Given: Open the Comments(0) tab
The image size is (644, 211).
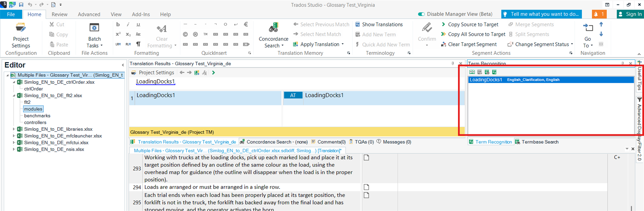Looking at the screenshot, I should pos(328,142).
